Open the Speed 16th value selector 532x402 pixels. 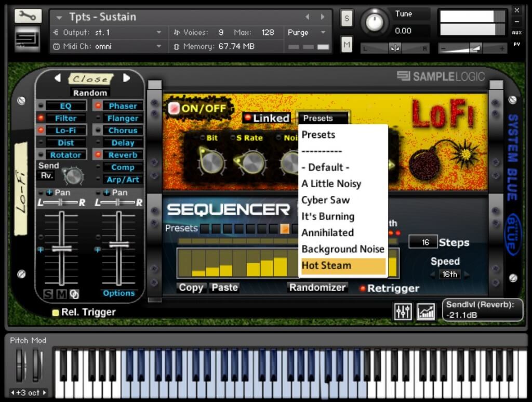(x=449, y=275)
